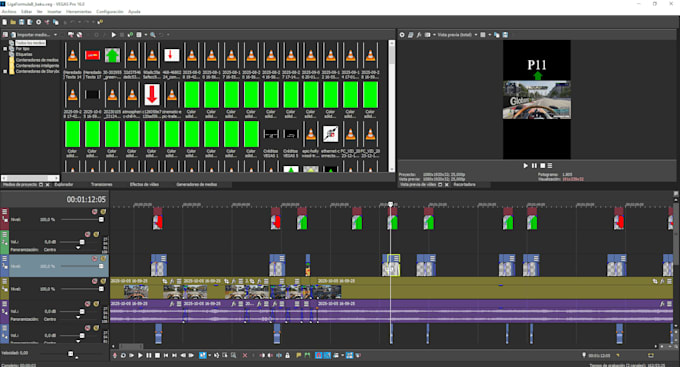680x367 pixels.
Task: Open track 1 hamburger menu
Action: tap(4, 212)
